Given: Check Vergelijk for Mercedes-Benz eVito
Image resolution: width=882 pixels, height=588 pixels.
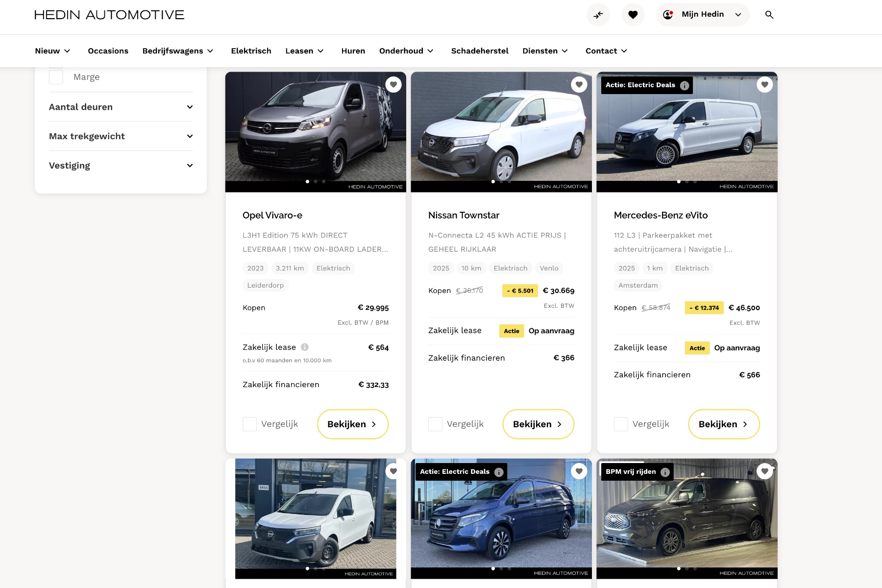Looking at the screenshot, I should tap(621, 424).
